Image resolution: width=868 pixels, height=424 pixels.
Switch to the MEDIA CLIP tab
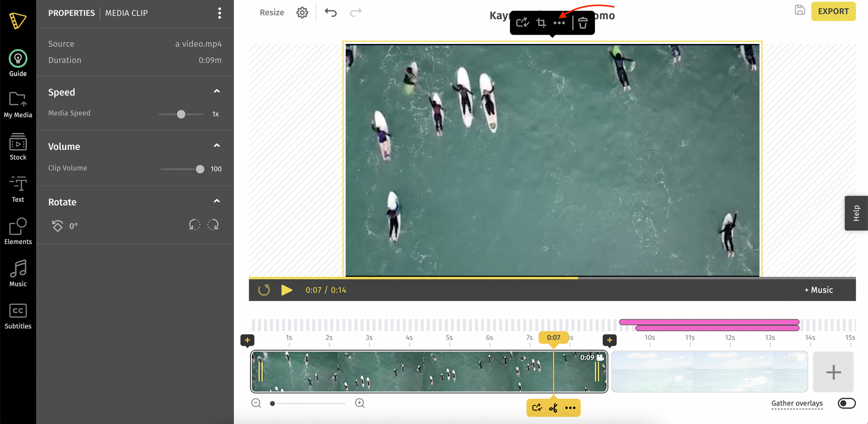(x=126, y=13)
